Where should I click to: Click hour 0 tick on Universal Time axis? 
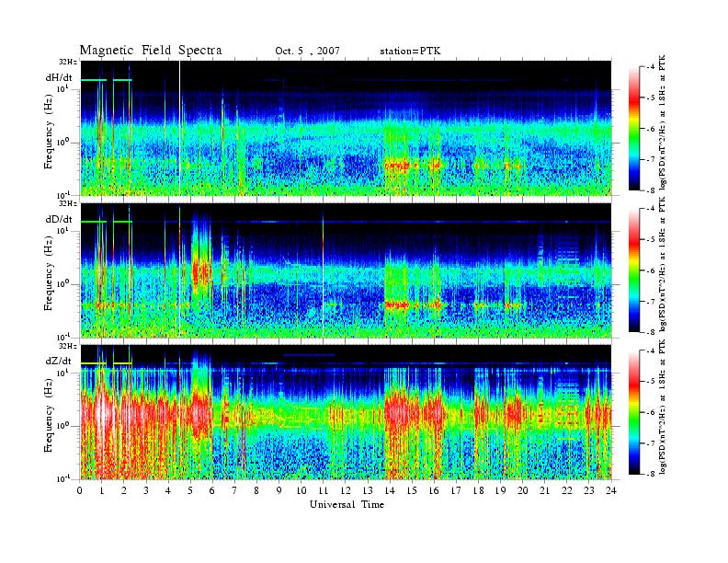pos(80,490)
